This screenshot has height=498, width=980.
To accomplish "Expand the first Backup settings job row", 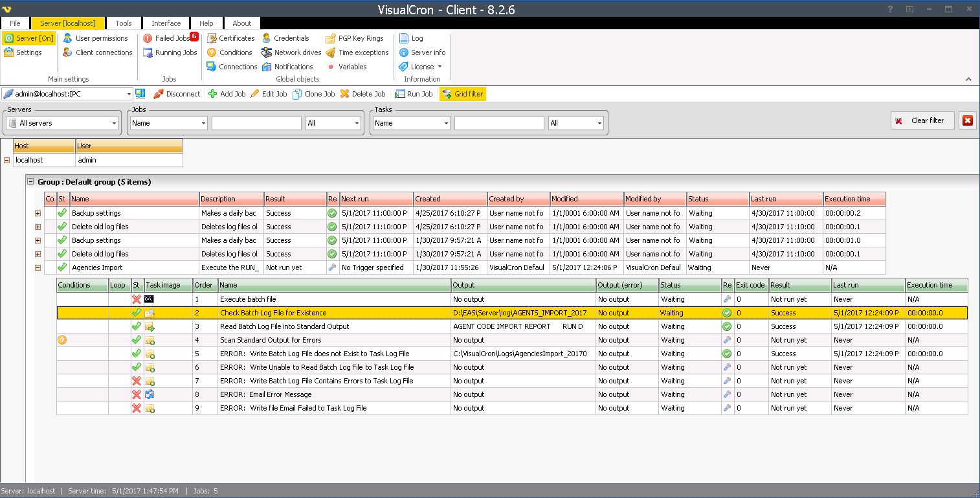I will point(38,213).
